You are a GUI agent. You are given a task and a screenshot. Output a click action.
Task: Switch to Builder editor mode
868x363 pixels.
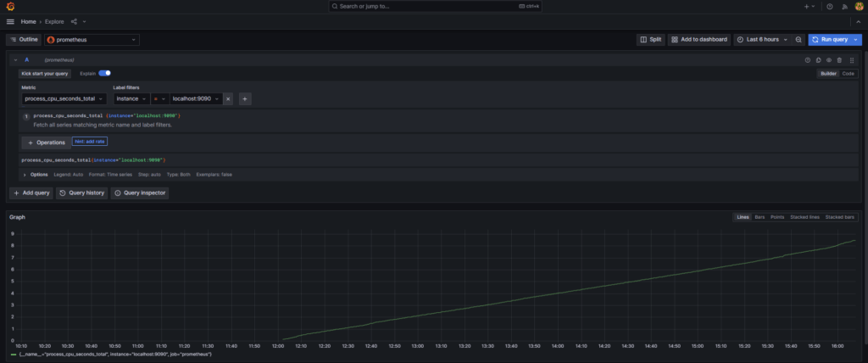tap(828, 73)
